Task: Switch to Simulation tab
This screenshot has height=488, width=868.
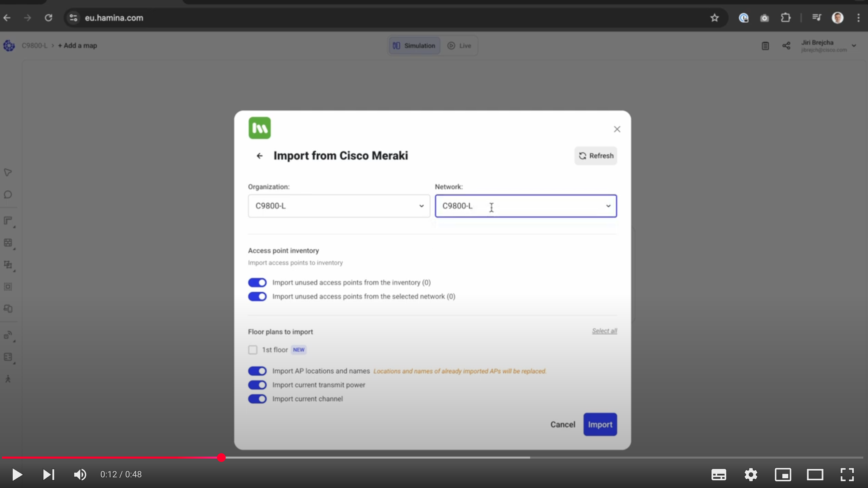Action: pyautogui.click(x=415, y=45)
